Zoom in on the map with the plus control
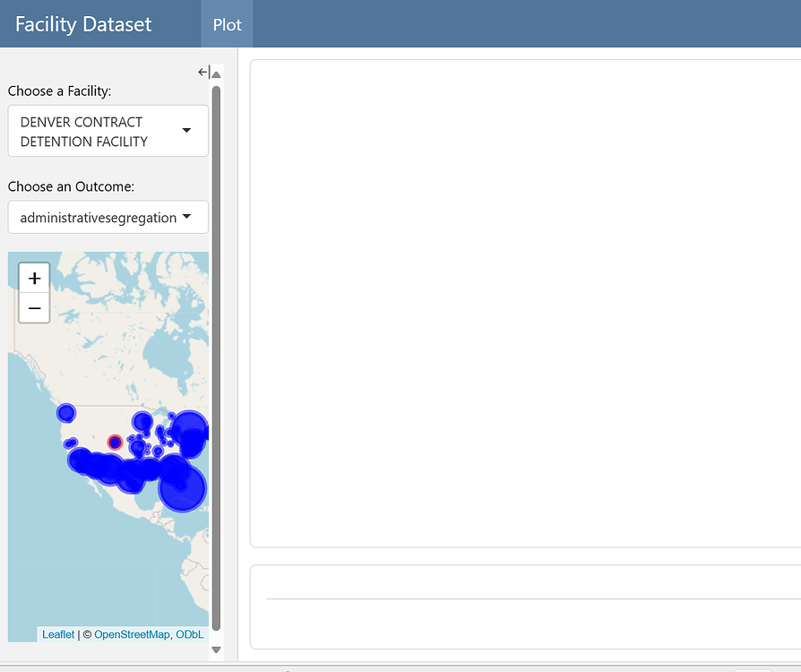The height and width of the screenshot is (672, 801). click(x=33, y=277)
